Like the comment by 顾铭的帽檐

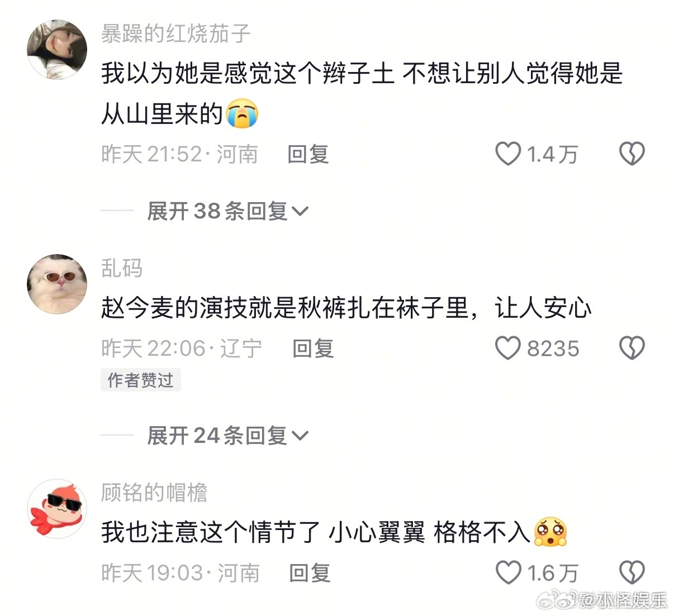508,572
